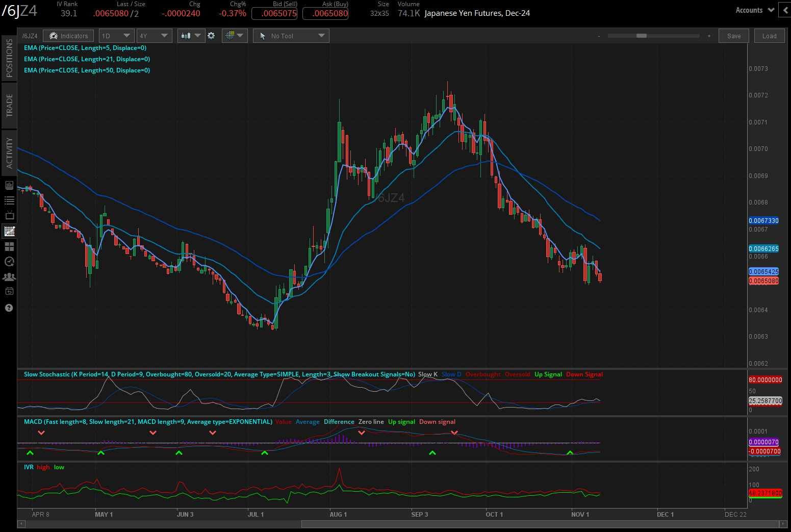Click the Save button for chart layout
Viewport: 791px width, 532px height.
pyautogui.click(x=733, y=36)
